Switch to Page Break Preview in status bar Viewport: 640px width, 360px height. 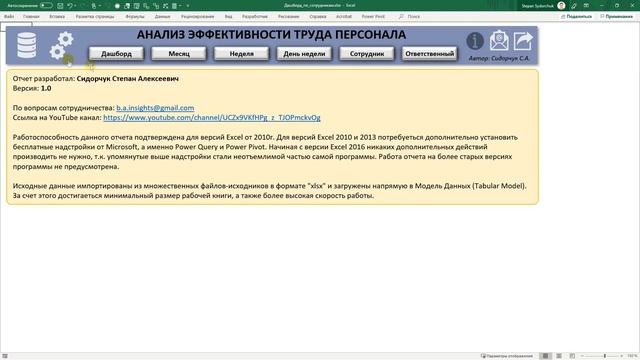[x=572, y=356]
